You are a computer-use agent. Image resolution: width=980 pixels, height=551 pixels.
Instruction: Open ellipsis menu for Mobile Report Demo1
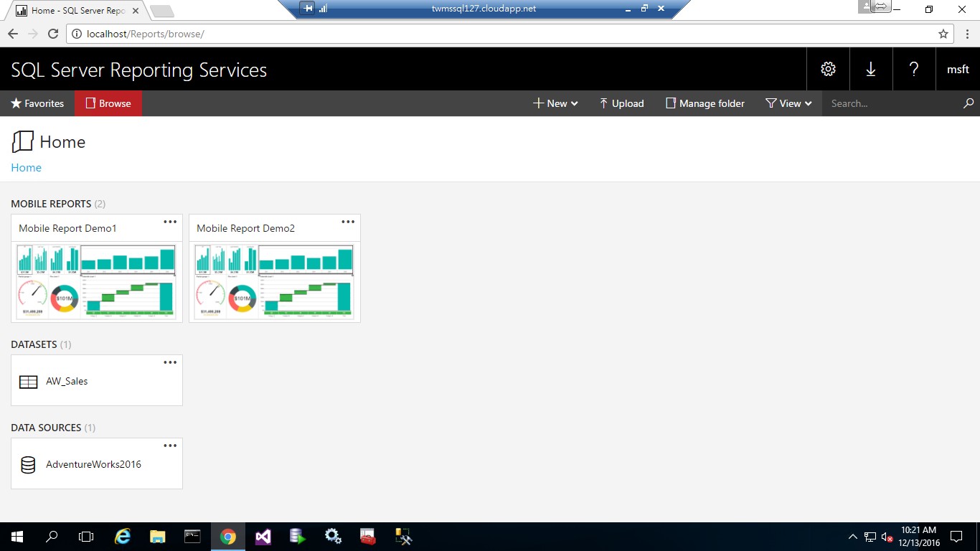[x=170, y=222]
